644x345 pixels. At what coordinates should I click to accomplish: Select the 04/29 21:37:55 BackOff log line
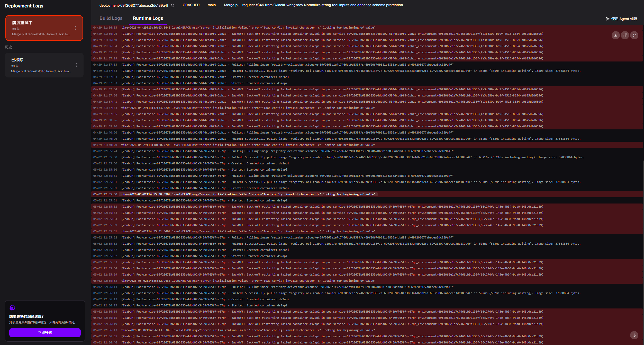click(x=367, y=114)
